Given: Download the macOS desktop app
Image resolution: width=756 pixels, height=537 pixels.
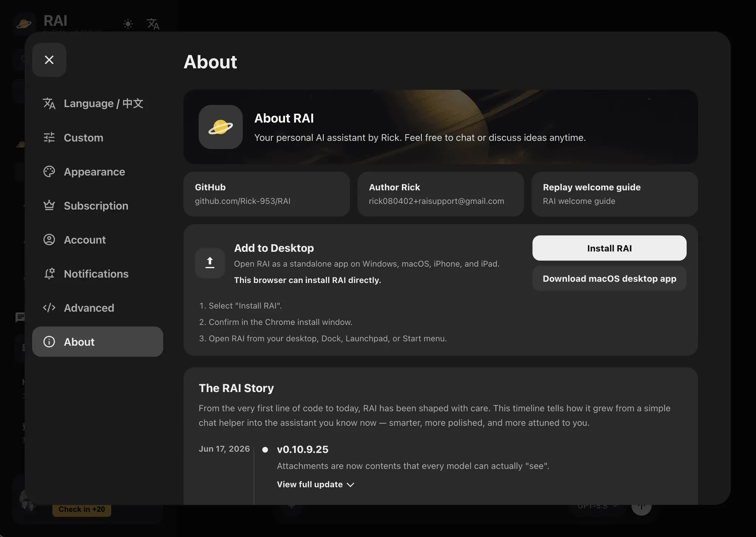Looking at the screenshot, I should coord(609,278).
